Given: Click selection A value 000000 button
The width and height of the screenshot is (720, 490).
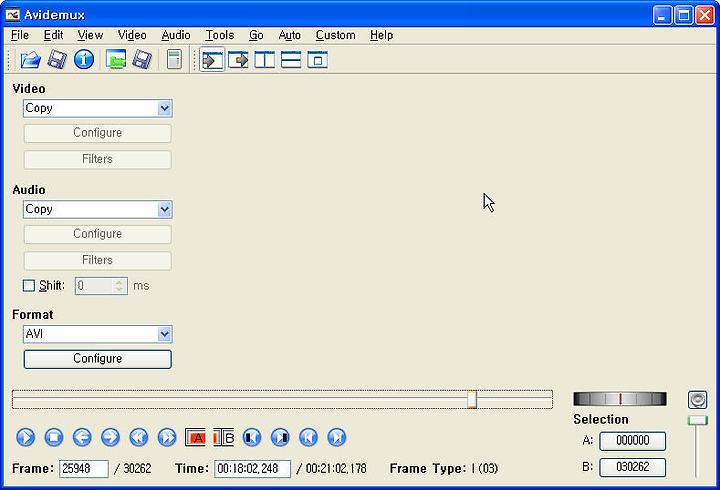Looking at the screenshot, I should pos(632,441).
